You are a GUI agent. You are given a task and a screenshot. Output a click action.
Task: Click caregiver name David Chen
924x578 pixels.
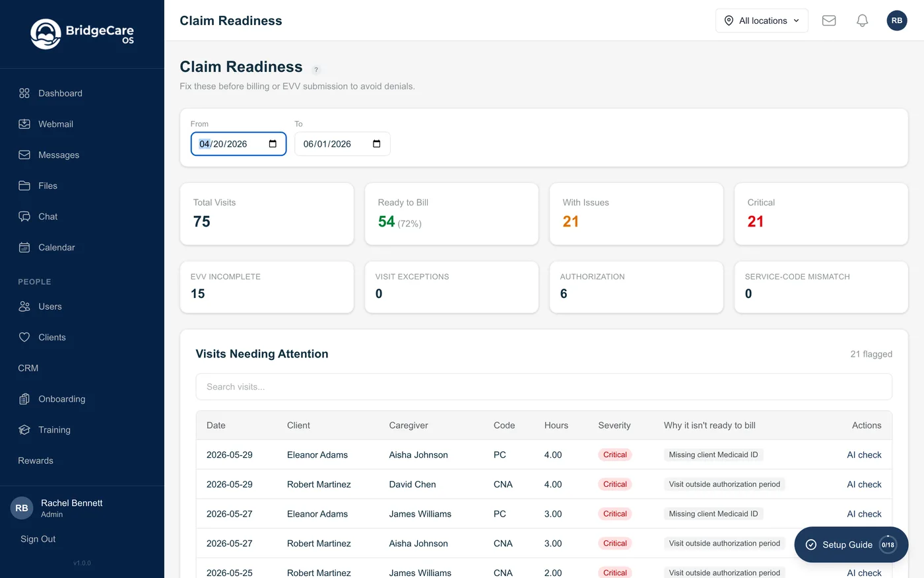click(412, 484)
